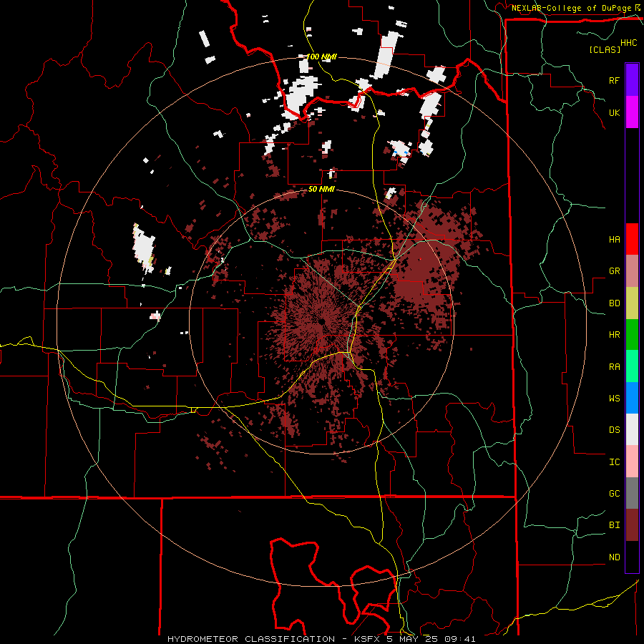
Task: Click the DS white legend swatch
Action: tap(632, 429)
